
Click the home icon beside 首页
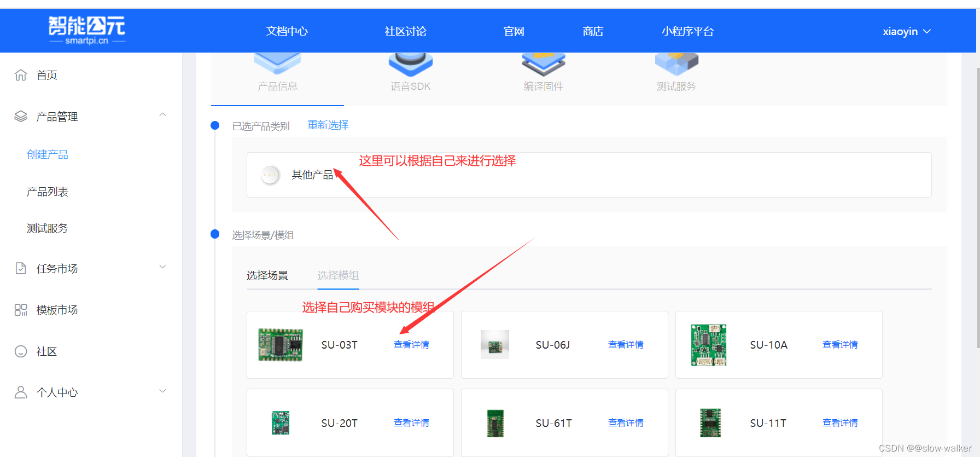[x=21, y=75]
